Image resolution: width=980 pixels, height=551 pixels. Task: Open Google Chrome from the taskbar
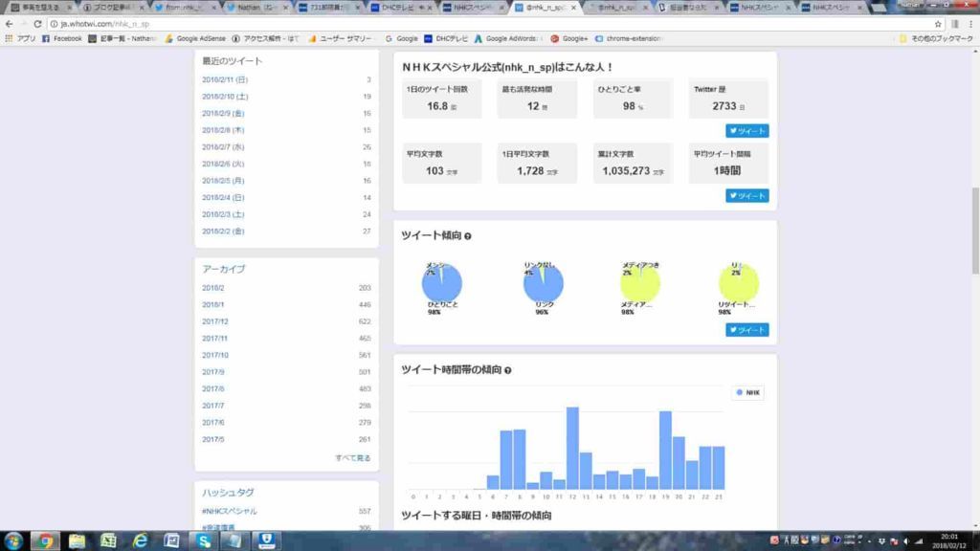(45, 541)
